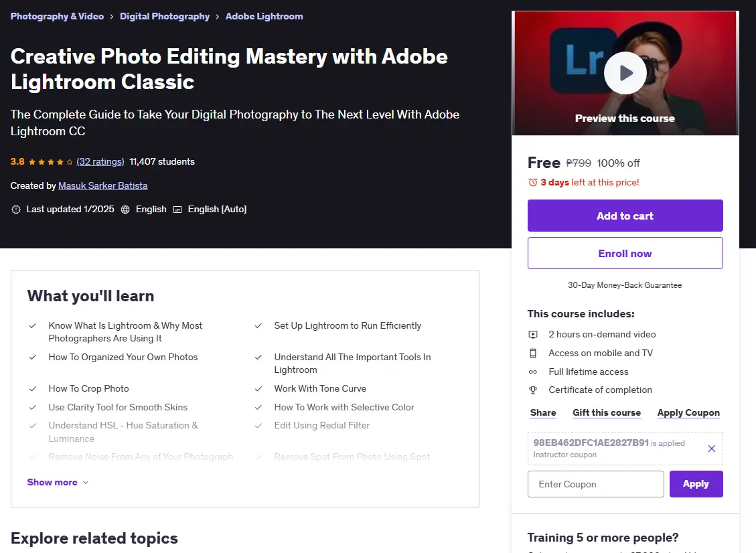Click the Last updated badge icon
Image resolution: width=756 pixels, height=553 pixels.
coord(16,210)
